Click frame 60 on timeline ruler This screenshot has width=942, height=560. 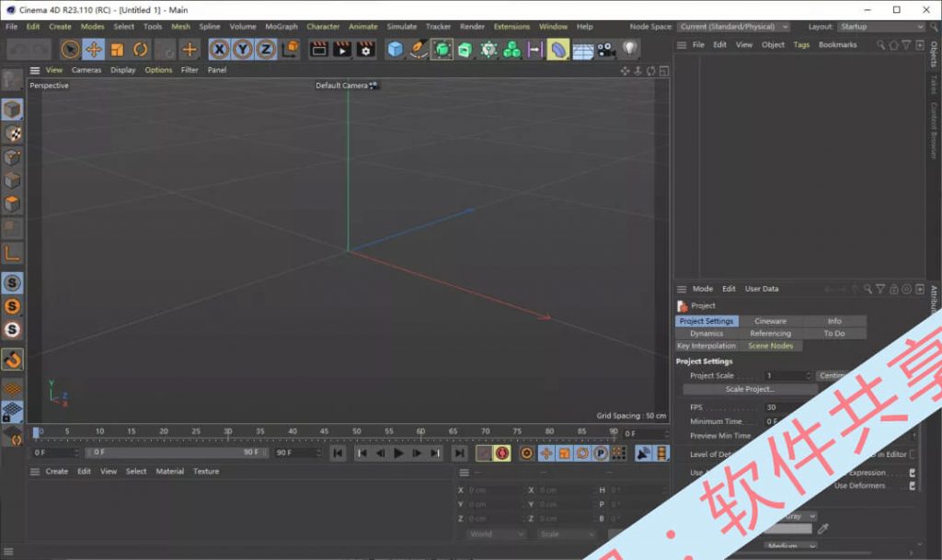(420, 431)
